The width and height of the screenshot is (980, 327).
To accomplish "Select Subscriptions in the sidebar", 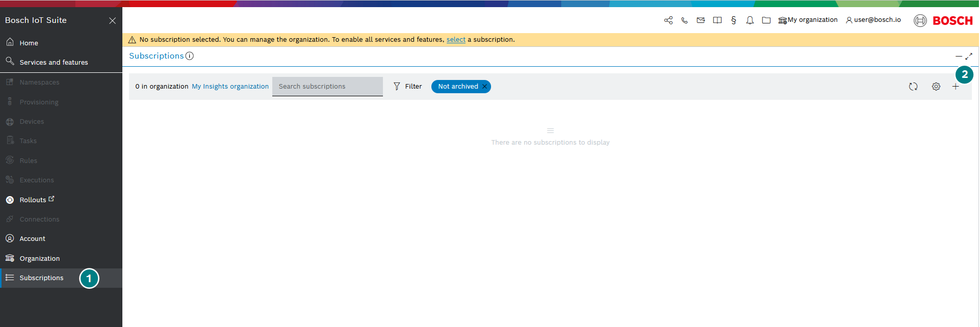I will [x=61, y=278].
